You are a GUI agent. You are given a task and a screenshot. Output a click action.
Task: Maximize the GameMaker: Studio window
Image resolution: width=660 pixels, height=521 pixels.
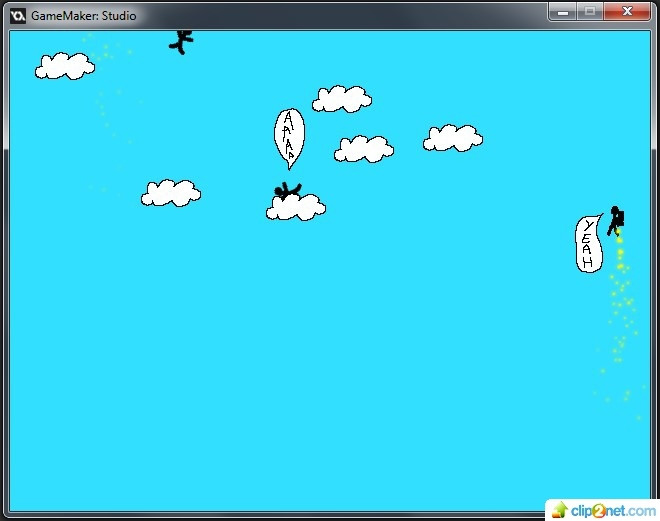coord(590,12)
